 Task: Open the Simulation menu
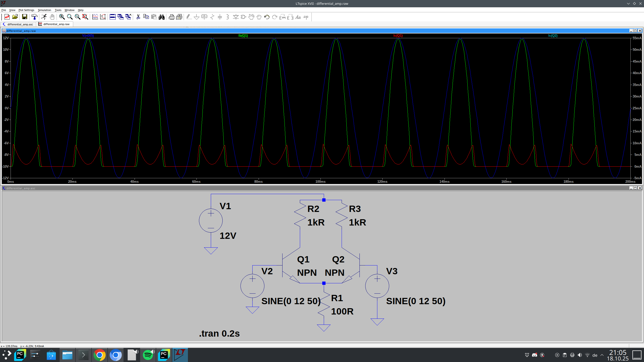(44, 10)
